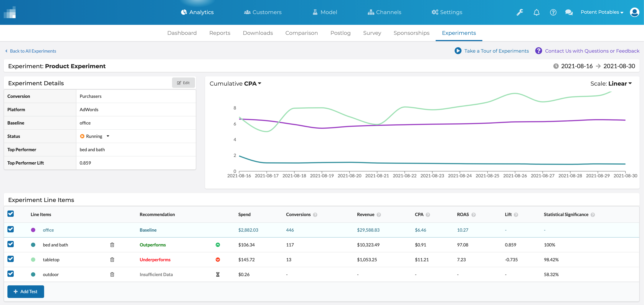644x305 pixels.
Task: Delete the bed and bath line item
Action: pyautogui.click(x=112, y=245)
